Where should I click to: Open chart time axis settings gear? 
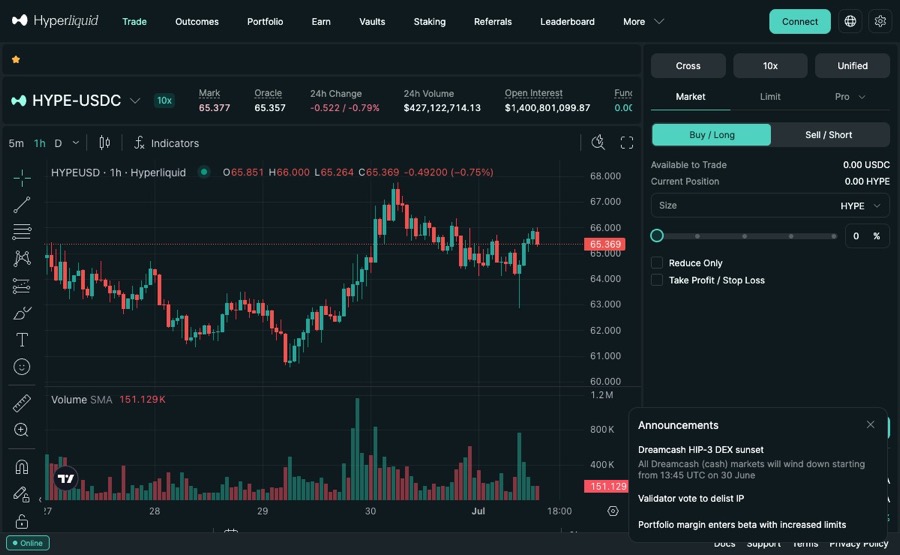(x=613, y=511)
